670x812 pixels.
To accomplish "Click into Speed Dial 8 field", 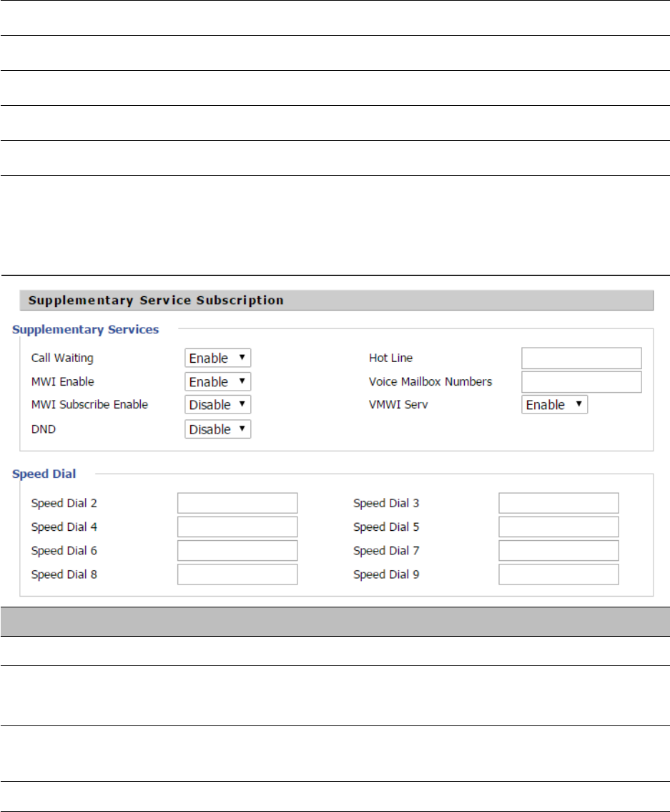I will 237,574.
